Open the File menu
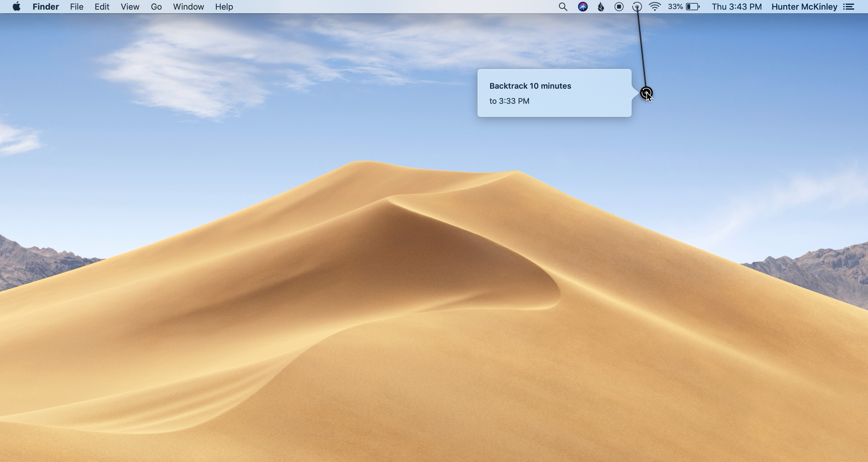 tap(77, 7)
